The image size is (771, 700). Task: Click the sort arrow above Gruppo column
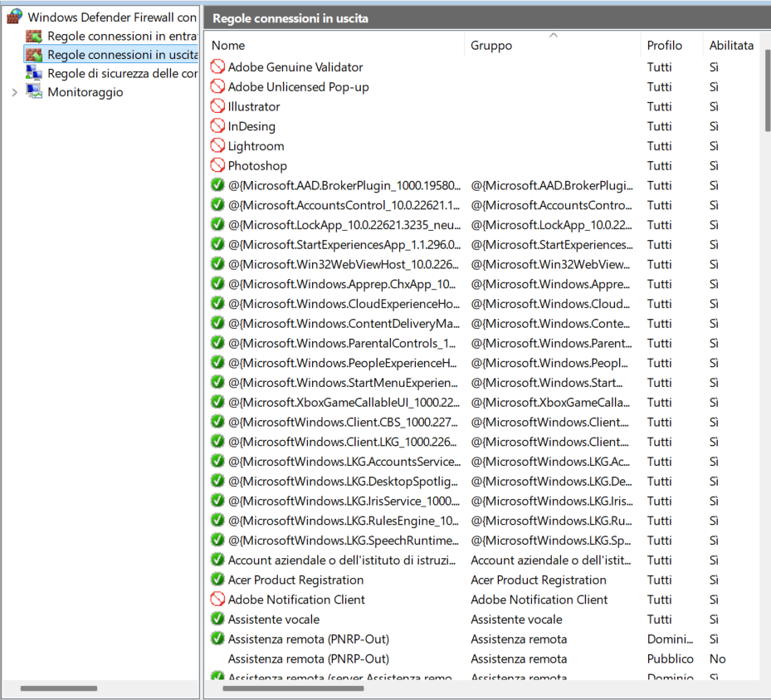click(x=554, y=35)
